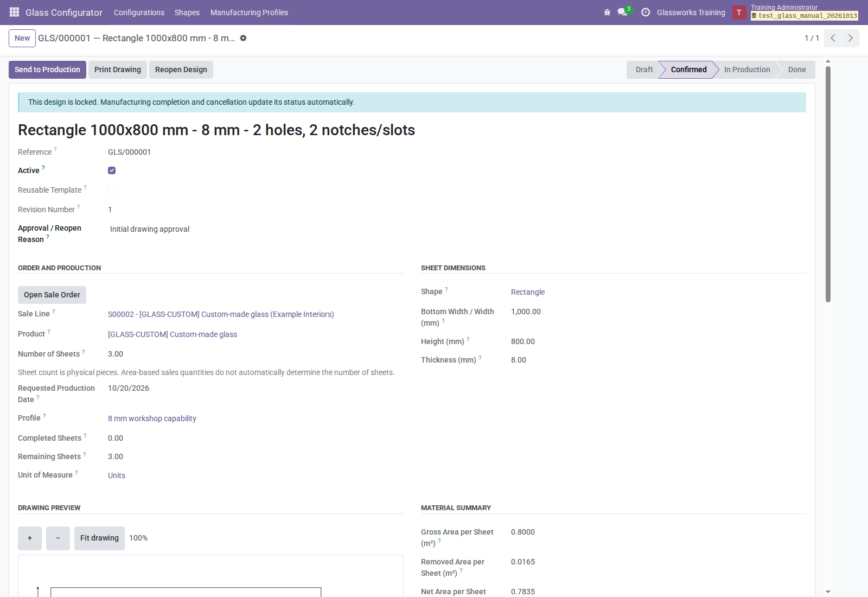Click the vertical page scrollbar
The width and height of the screenshot is (868, 597).
(x=828, y=185)
